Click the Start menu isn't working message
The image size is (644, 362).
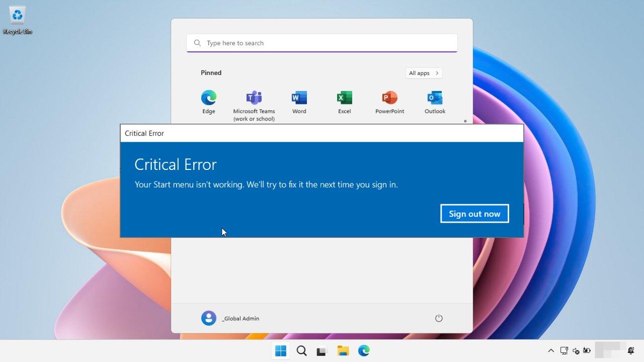coord(266,185)
